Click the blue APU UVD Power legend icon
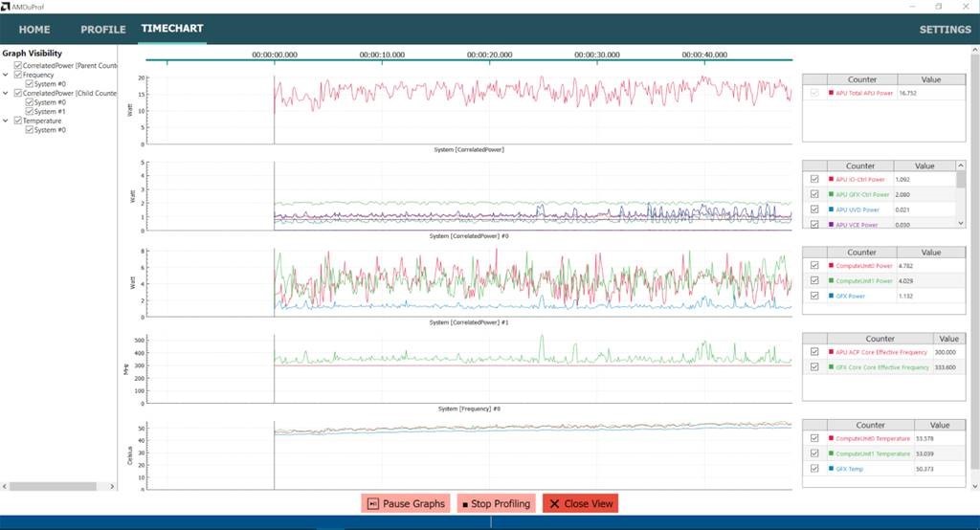The height and width of the screenshot is (530, 980). (x=832, y=210)
